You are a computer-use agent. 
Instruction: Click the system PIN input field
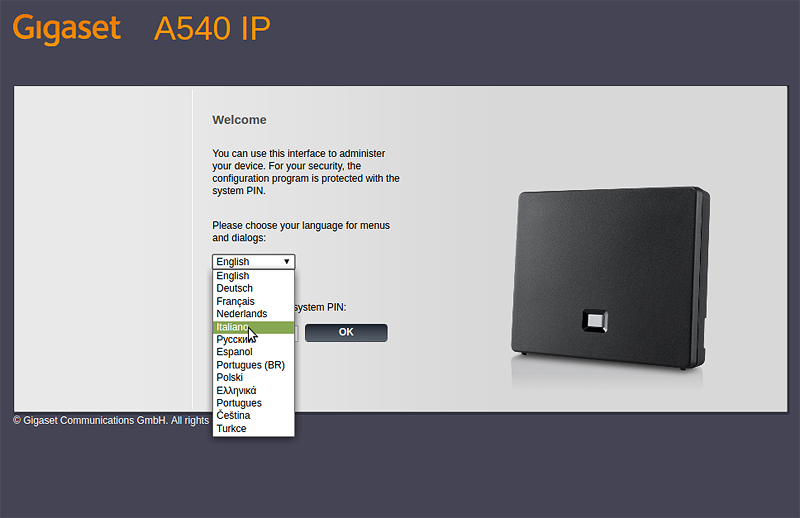click(x=296, y=333)
